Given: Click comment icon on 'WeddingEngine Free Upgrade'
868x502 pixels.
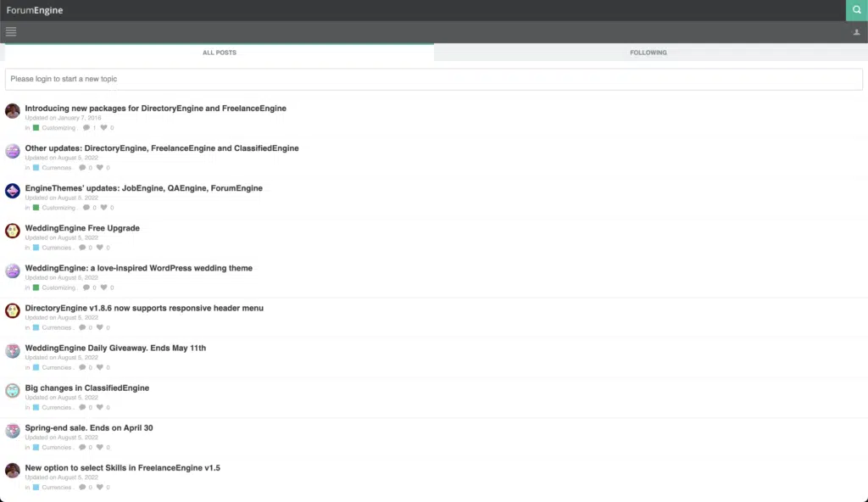Looking at the screenshot, I should (x=82, y=247).
